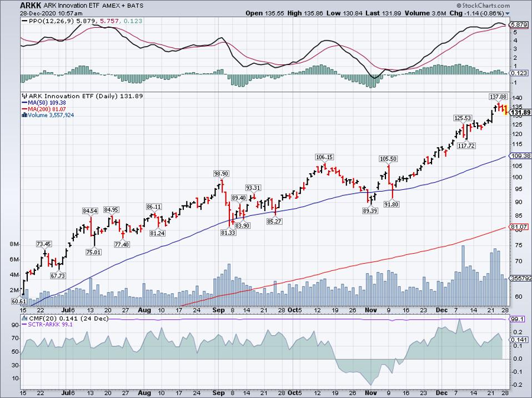Click the bold 131.89 price flag on the right axis
Screen dimensions: 532x398
(x=520, y=113)
